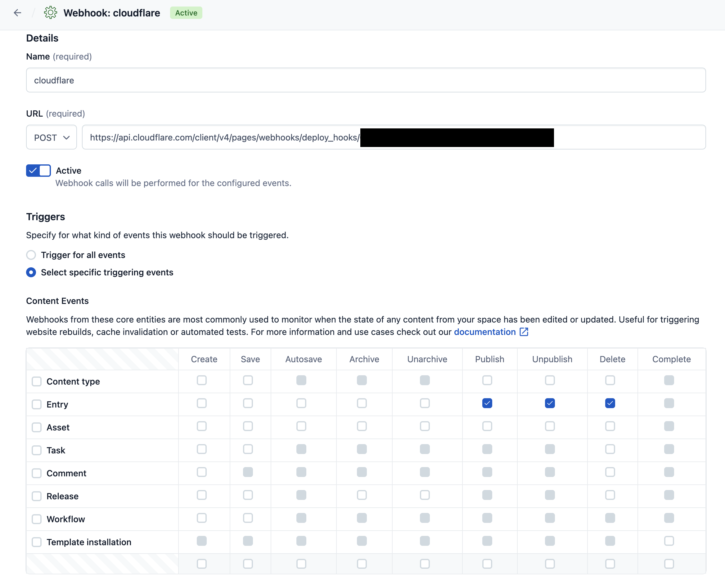The image size is (725, 588).
Task: Check the Asset row checkbox
Action: coord(37,427)
